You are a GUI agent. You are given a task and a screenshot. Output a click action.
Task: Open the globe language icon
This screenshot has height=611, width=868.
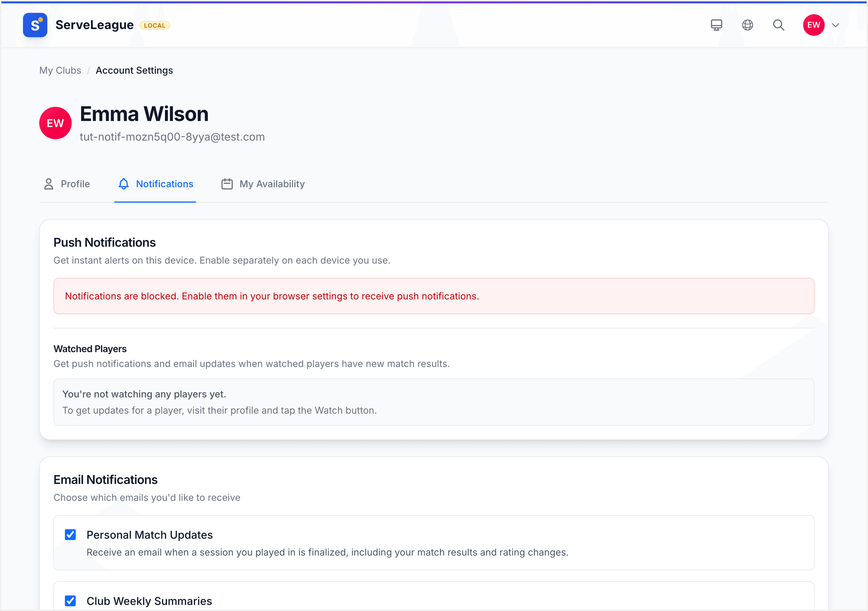pos(747,25)
